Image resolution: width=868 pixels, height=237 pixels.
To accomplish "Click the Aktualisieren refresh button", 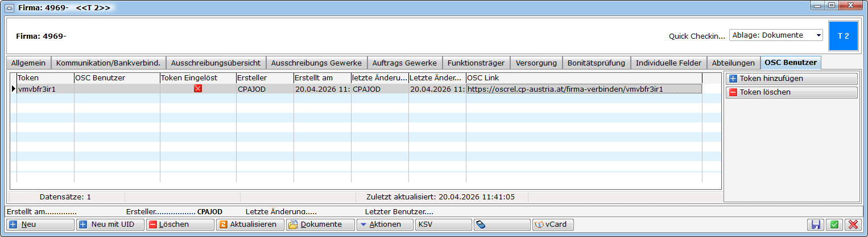I will click(250, 224).
